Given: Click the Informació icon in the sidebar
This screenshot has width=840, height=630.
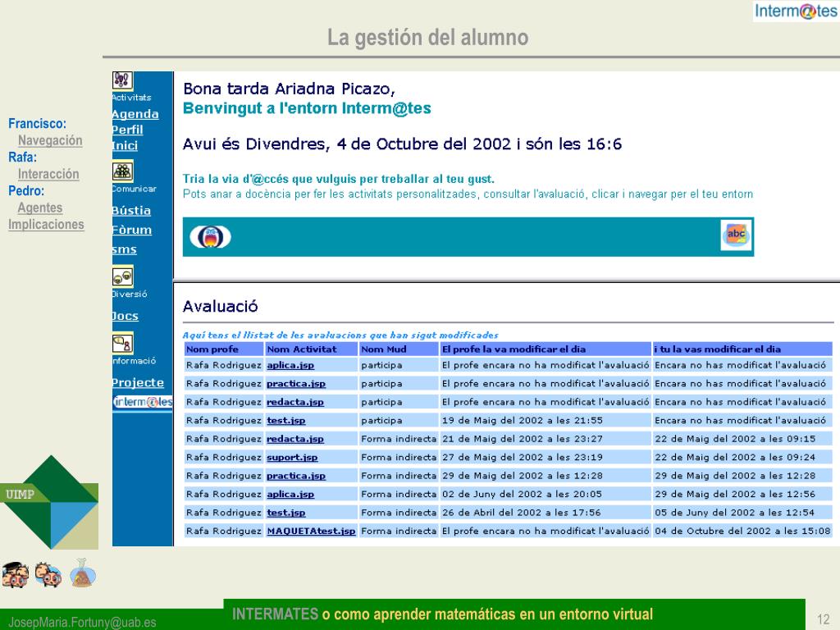Looking at the screenshot, I should click(x=123, y=344).
